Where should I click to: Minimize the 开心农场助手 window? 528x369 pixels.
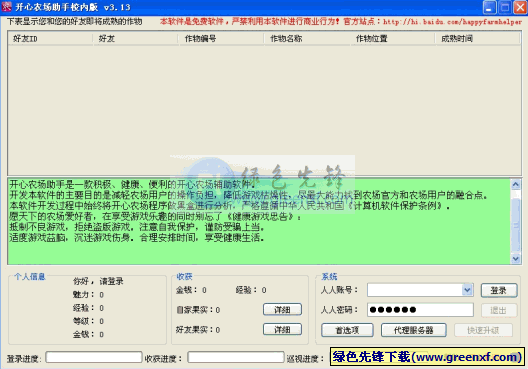pos(489,7)
